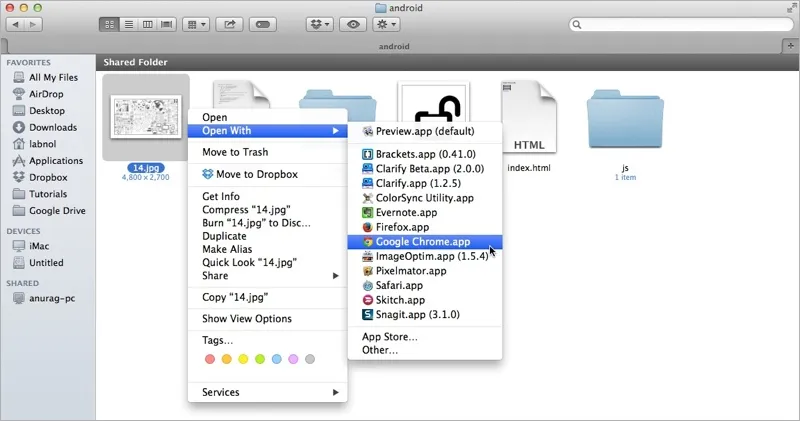Open with Preview.app (default)
The height and width of the screenshot is (421, 800).
[425, 132]
